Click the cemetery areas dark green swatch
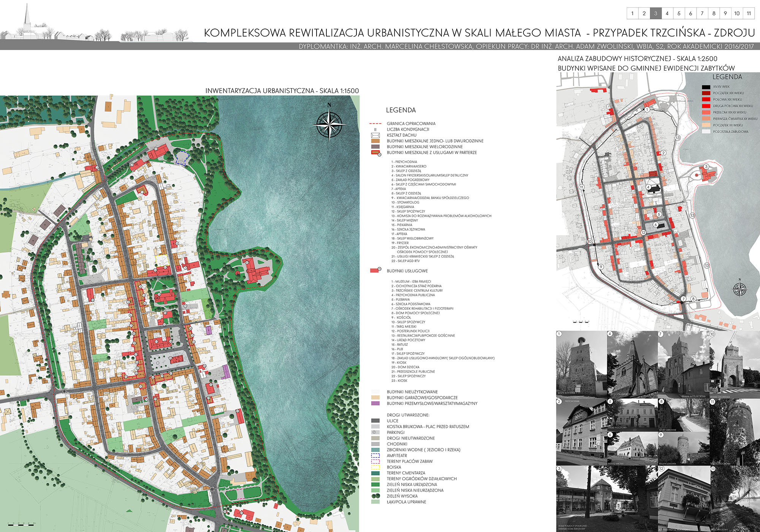This screenshot has width=760, height=532. pos(375,473)
